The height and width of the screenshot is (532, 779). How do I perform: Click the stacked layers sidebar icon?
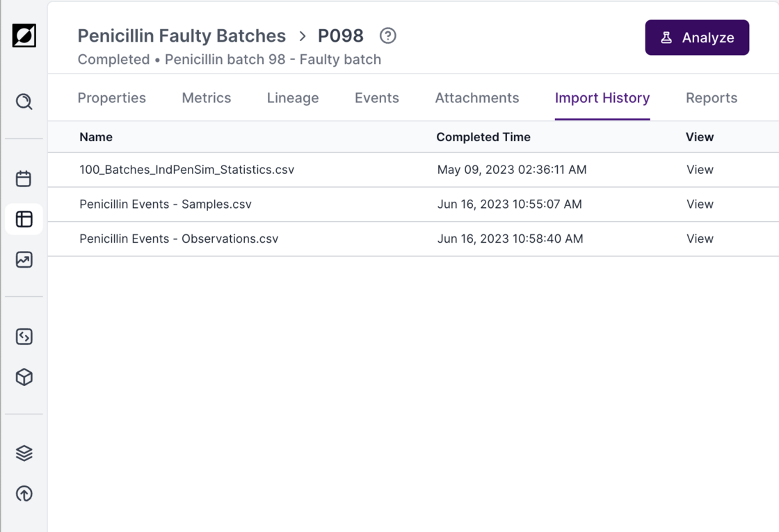click(x=24, y=453)
